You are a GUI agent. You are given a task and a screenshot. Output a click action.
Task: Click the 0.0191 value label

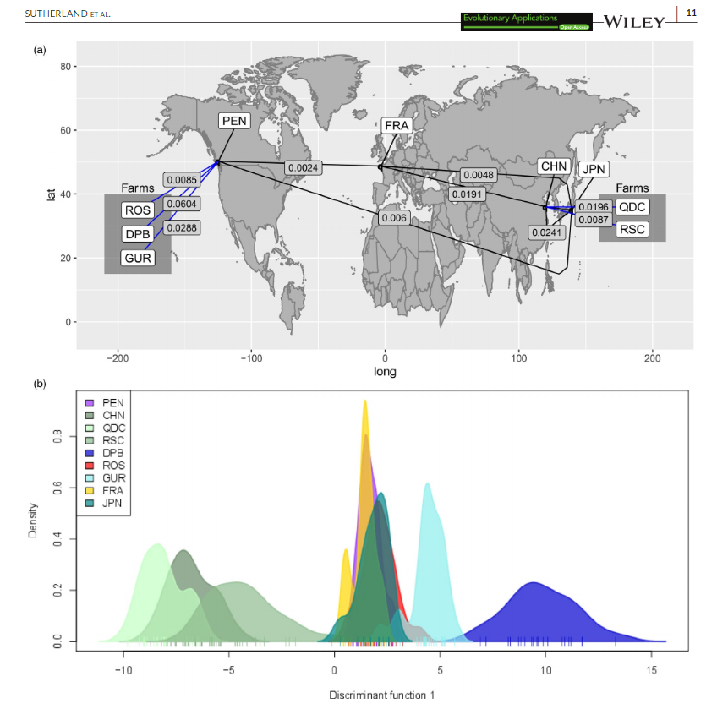(x=467, y=194)
